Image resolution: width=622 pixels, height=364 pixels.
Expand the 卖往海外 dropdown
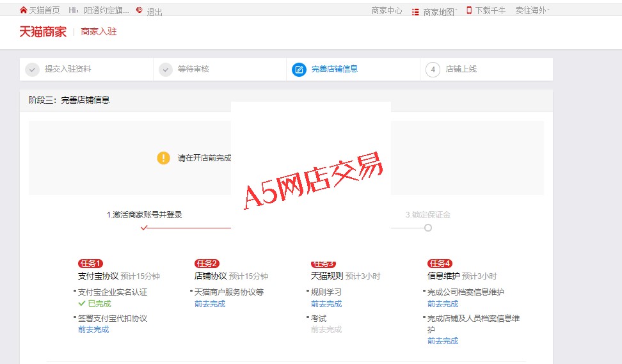click(532, 10)
